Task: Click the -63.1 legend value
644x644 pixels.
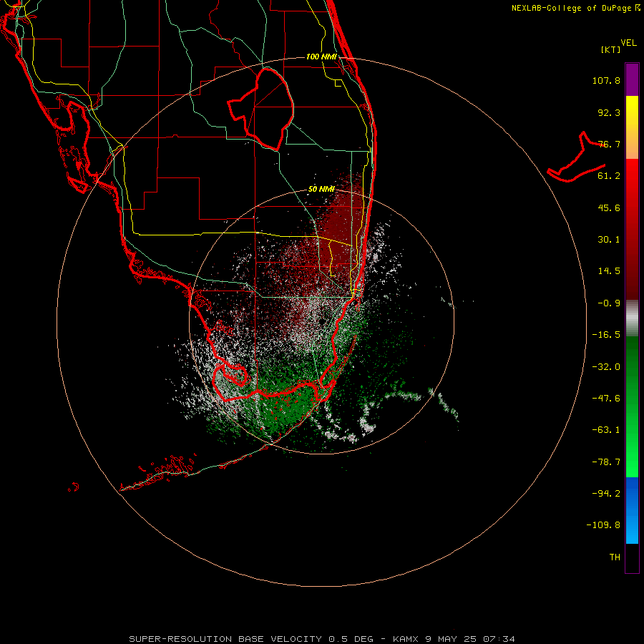Action: click(606, 430)
